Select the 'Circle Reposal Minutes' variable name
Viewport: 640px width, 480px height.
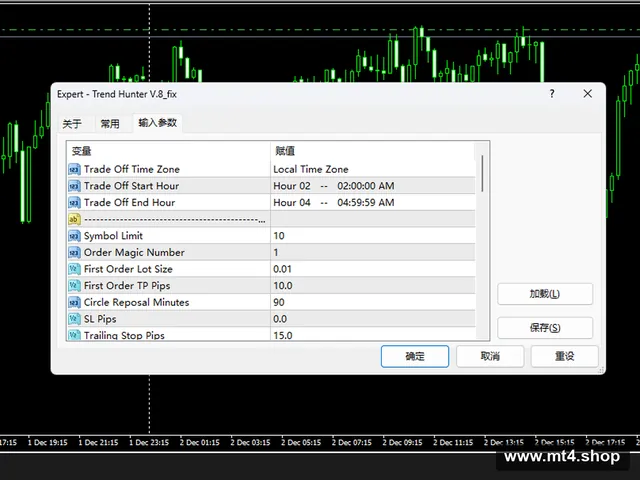(136, 302)
